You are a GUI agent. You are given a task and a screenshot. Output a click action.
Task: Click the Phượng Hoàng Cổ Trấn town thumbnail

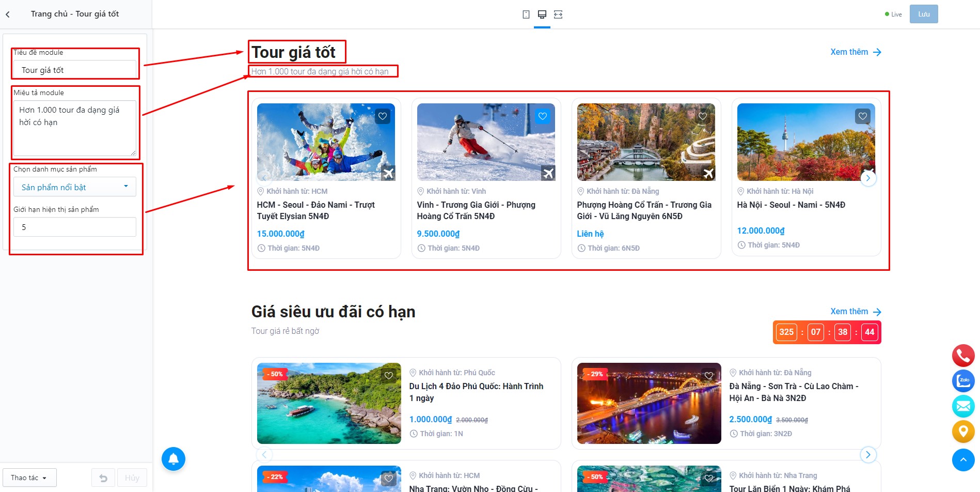click(646, 142)
